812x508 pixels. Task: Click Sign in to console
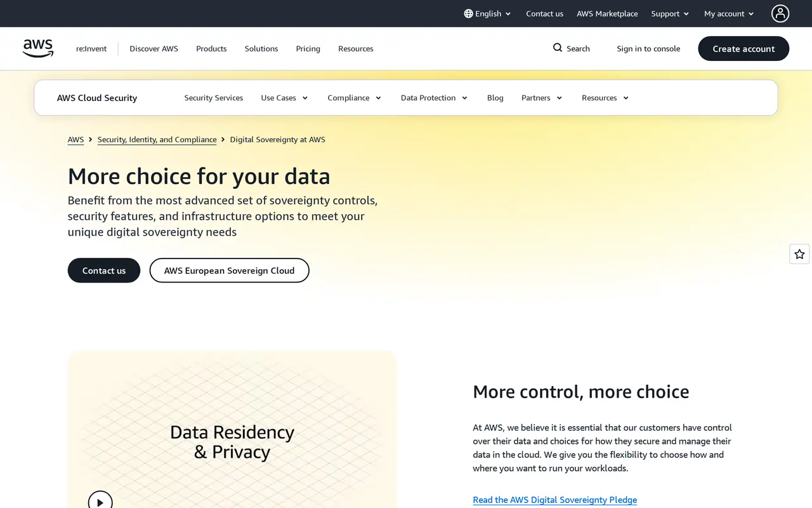[x=648, y=48]
